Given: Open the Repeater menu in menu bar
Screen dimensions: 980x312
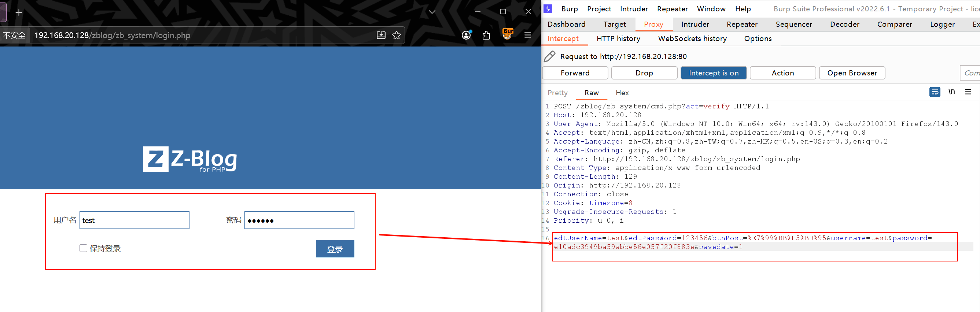Looking at the screenshot, I should coord(672,9).
